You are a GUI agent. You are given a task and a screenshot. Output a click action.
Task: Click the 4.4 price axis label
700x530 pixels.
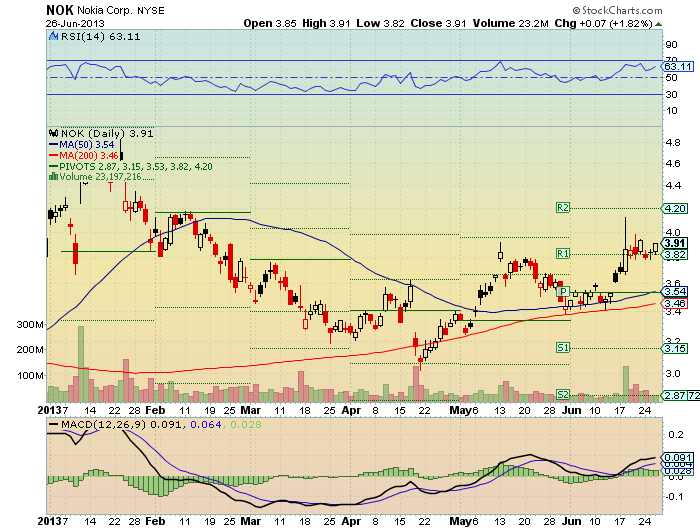673,185
